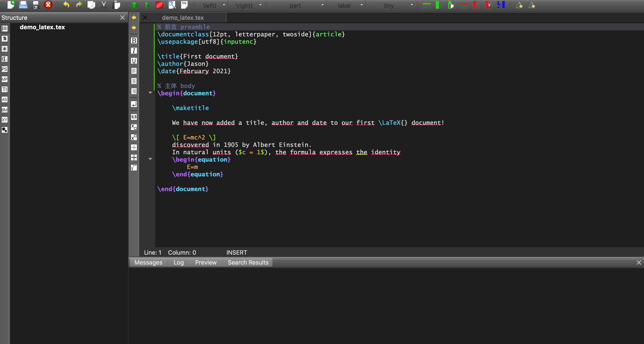Insert new line return-arrow icon
Viewport: 644px width, 344px height.
coord(134,104)
